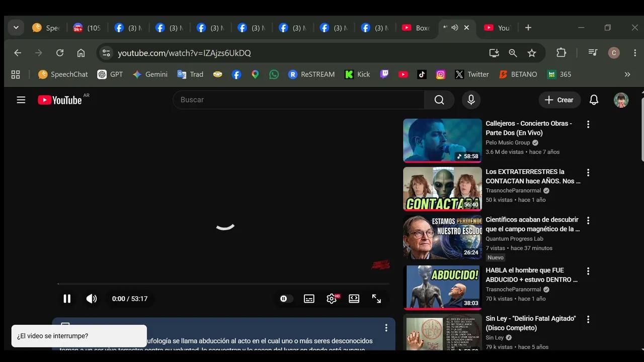Open Instagram bookmark icon
Viewport: 644px width, 362px height.
[441, 74]
